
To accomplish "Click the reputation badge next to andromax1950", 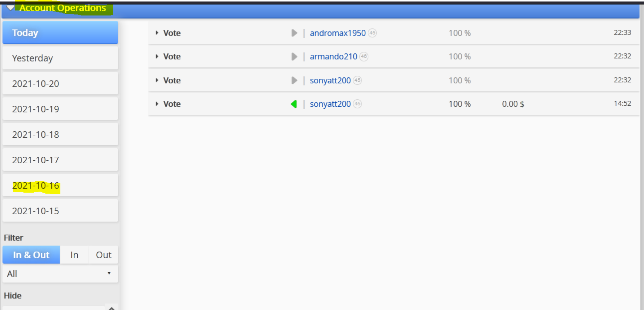I will [x=372, y=33].
